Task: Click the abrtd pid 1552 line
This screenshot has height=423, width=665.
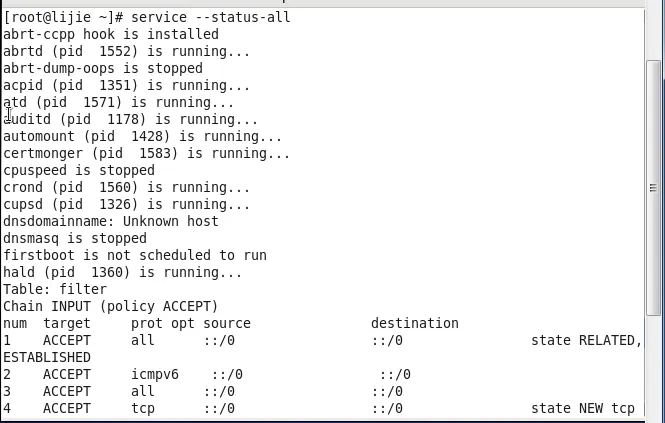Action: tap(126, 51)
